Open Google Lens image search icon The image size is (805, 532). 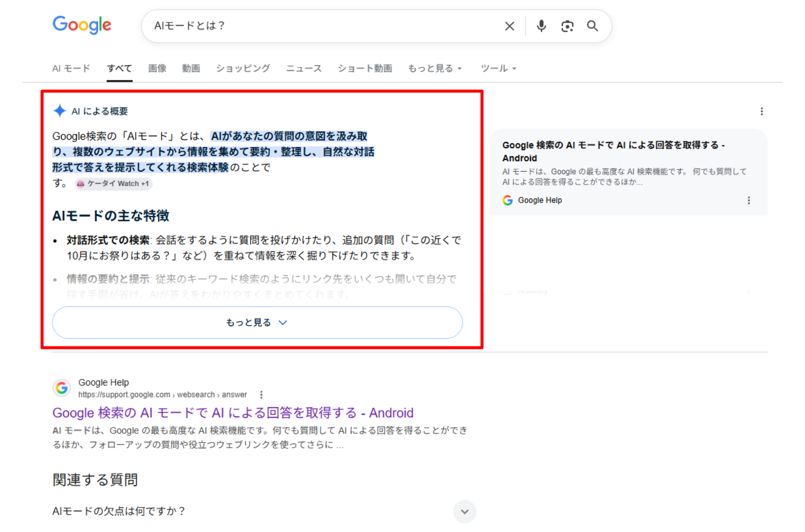(567, 26)
